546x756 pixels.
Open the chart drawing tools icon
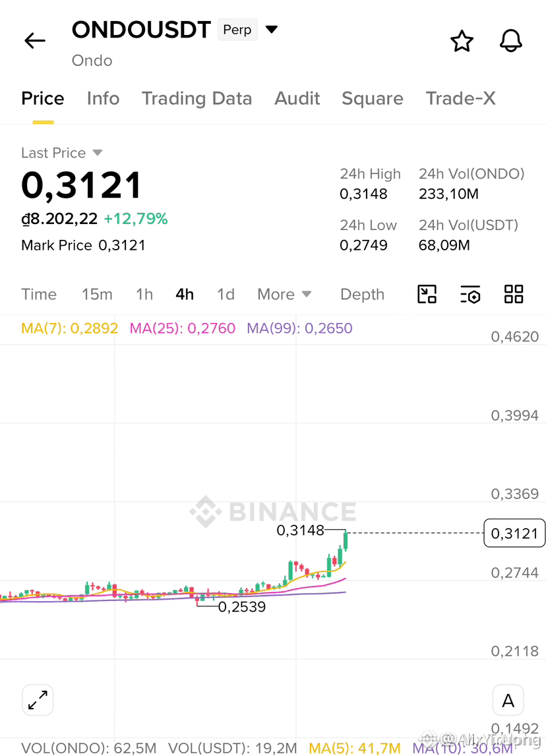click(x=427, y=294)
